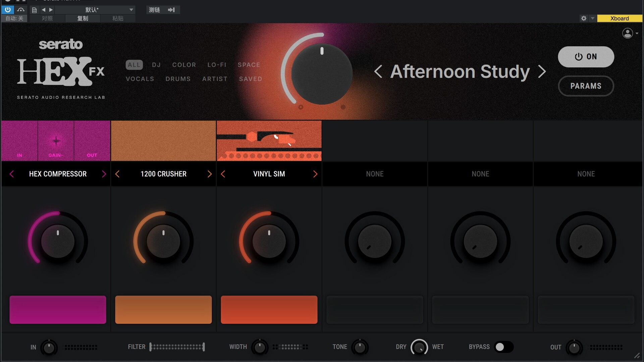Click the 粘贴 paste button

tap(118, 18)
